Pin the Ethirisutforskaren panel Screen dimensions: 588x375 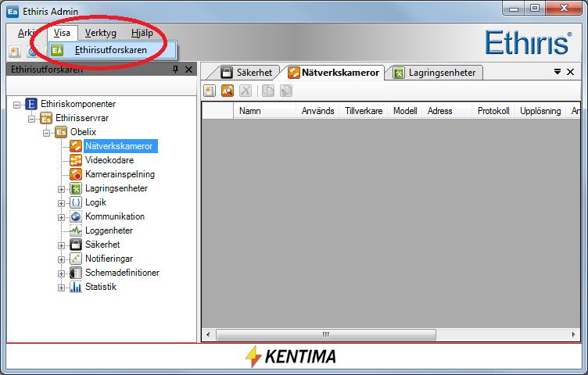coord(175,70)
